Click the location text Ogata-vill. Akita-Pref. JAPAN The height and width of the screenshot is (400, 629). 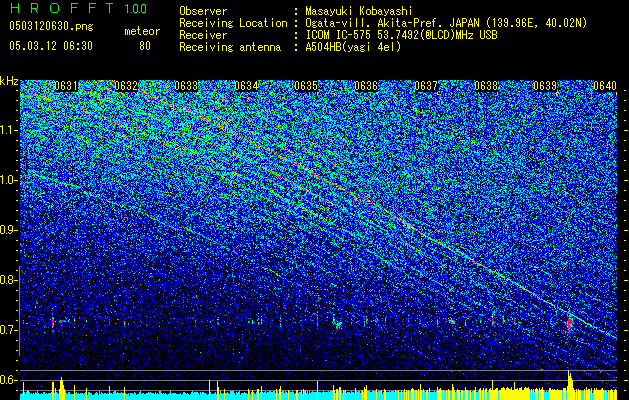click(x=392, y=23)
